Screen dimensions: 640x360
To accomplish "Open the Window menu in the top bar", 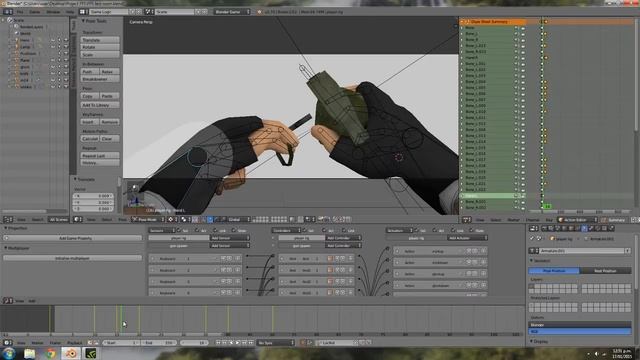I will point(53,12).
